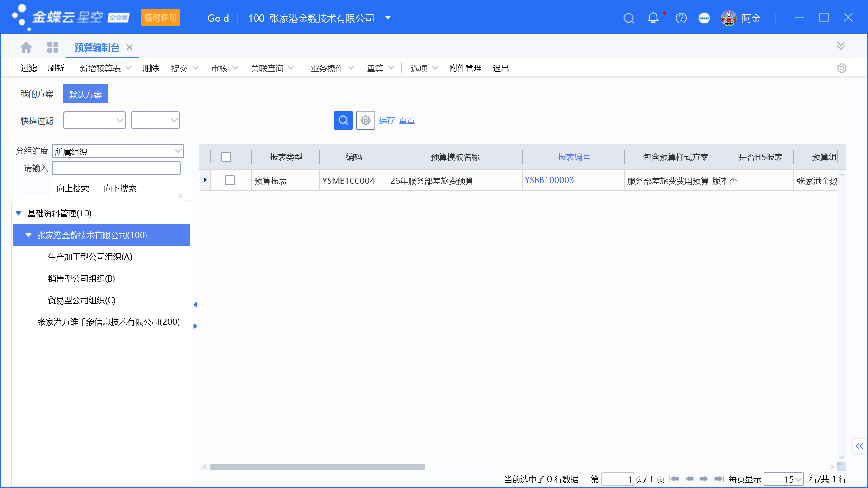868x488 pixels.
Task: Open the notifications bell
Action: click(653, 18)
